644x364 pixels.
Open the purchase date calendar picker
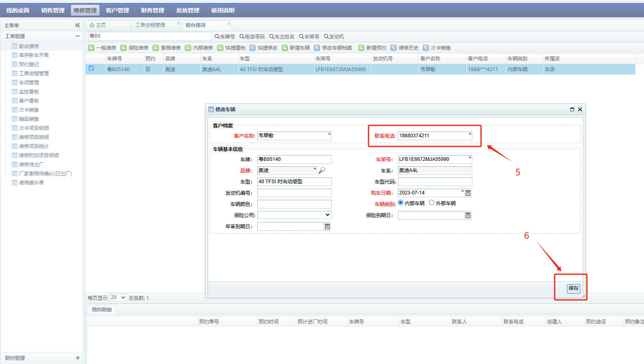(x=468, y=193)
